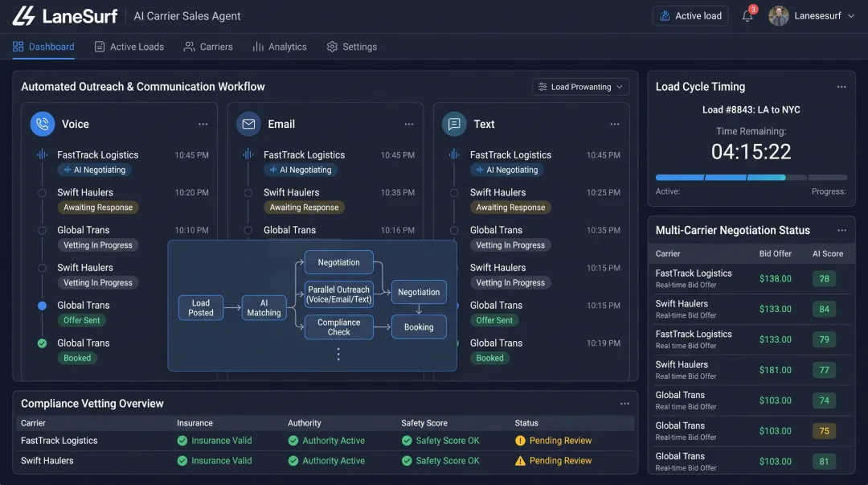Image resolution: width=868 pixels, height=485 pixels.
Task: Sort by the AI Score column header
Action: point(828,253)
